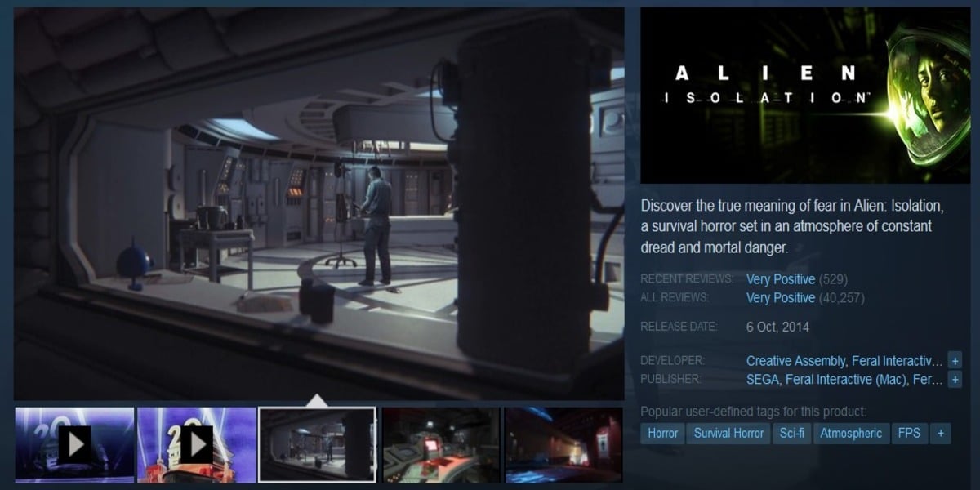Select the Horror tag
Viewport: 980px width, 490px height.
pos(662,434)
